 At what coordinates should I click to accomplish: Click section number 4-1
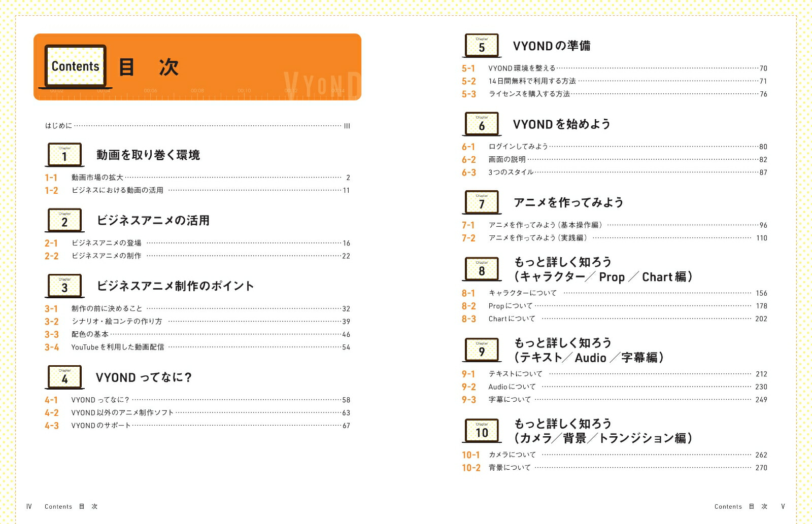51,400
